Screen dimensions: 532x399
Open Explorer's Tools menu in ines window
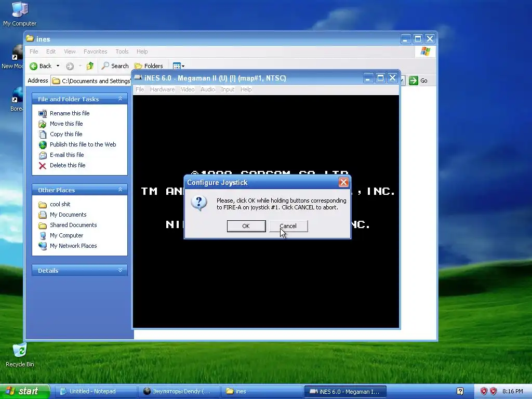122,51
